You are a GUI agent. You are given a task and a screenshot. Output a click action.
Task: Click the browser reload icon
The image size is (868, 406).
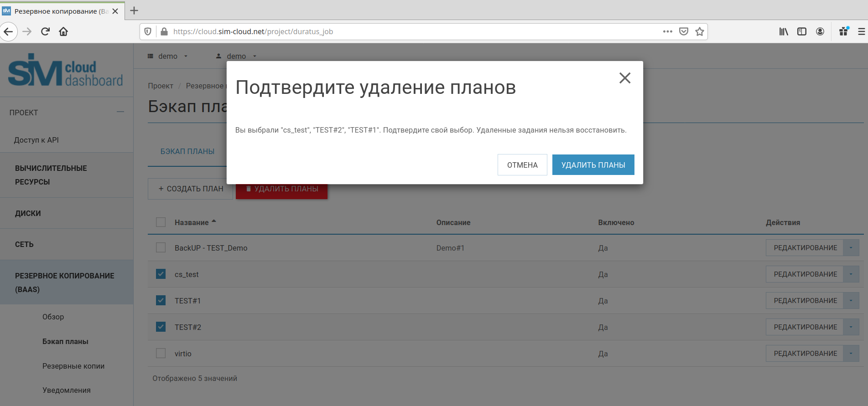point(45,31)
